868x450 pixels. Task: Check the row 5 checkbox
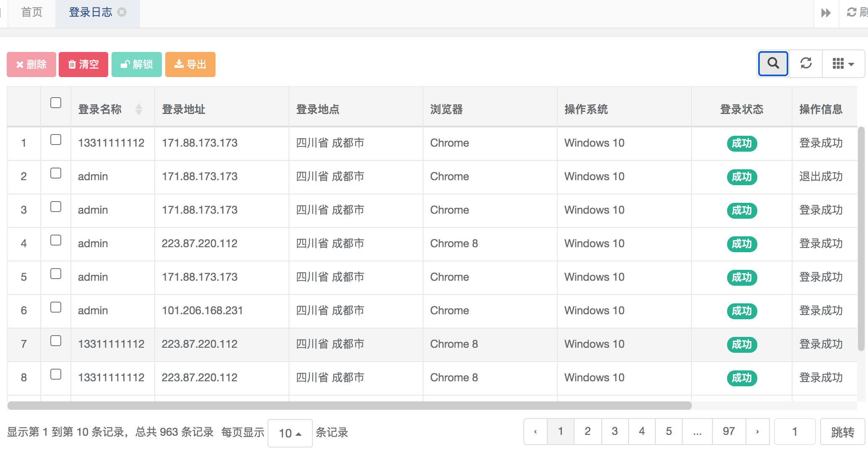tap(56, 274)
